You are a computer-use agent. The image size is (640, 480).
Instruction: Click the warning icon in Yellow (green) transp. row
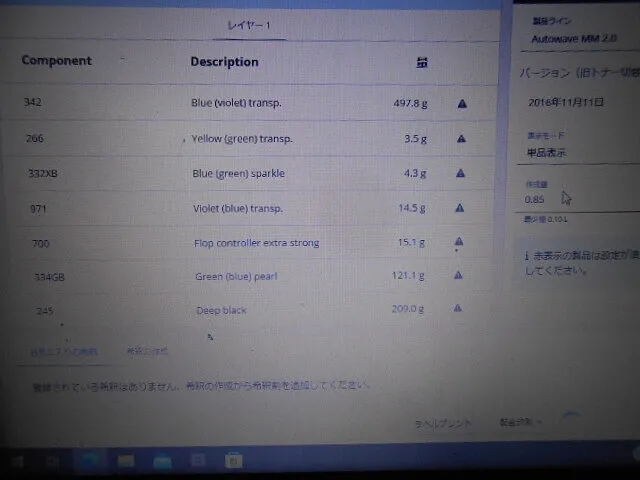pos(461,139)
